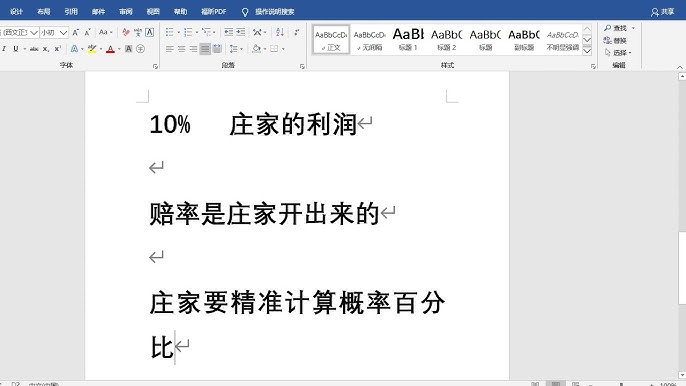Toggle character shading (gray A)

click(x=129, y=49)
